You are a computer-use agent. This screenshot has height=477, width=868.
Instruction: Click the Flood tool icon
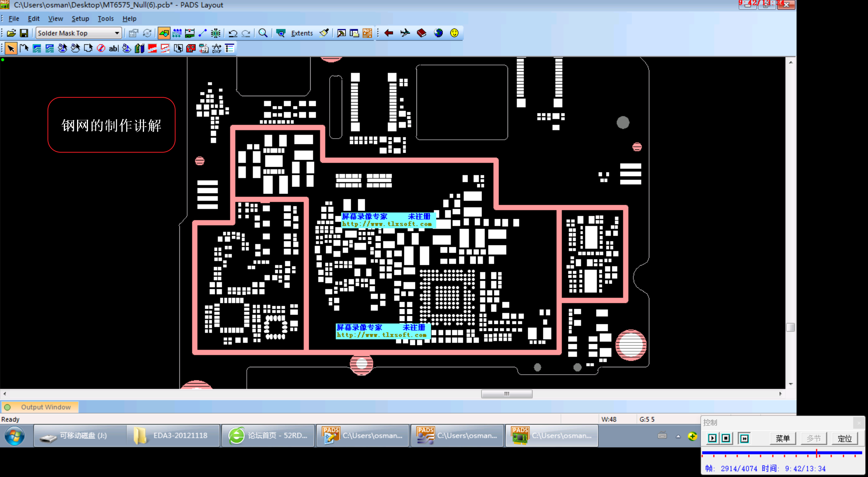tap(127, 48)
